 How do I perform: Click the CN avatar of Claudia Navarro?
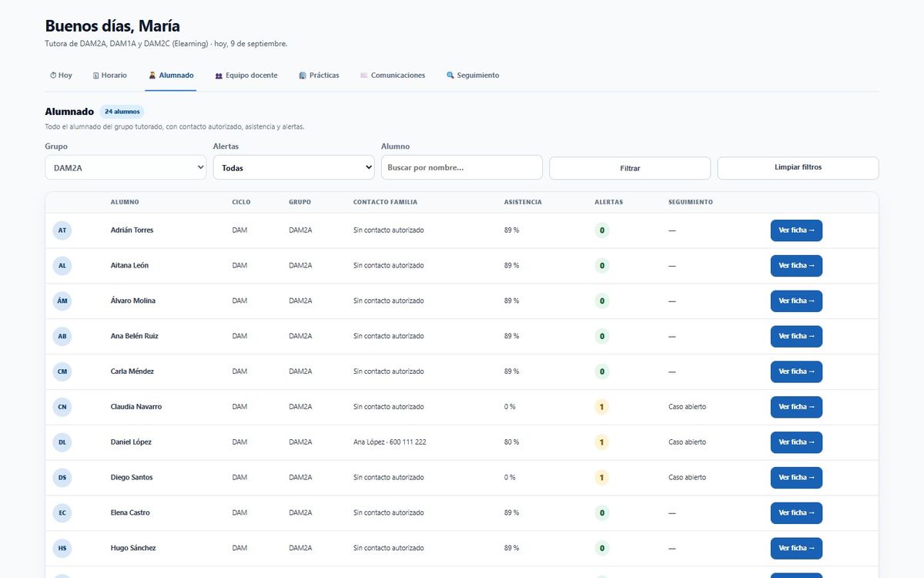click(x=62, y=407)
